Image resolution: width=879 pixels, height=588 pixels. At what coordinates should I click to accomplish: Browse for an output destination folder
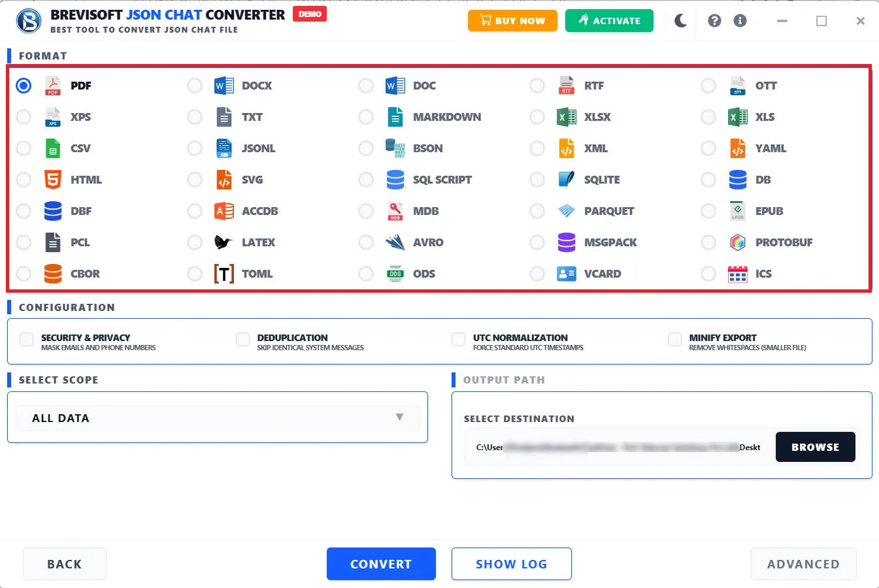[x=816, y=447]
